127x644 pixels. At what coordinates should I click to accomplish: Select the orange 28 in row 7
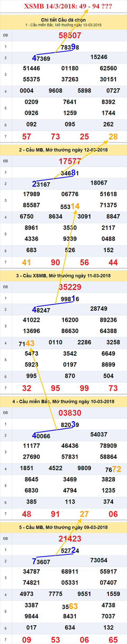point(113,137)
